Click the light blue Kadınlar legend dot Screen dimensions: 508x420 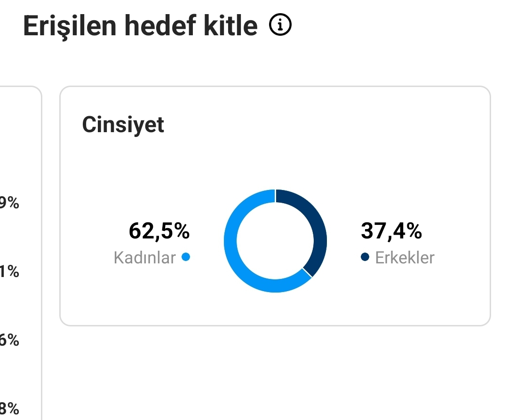[x=186, y=257]
